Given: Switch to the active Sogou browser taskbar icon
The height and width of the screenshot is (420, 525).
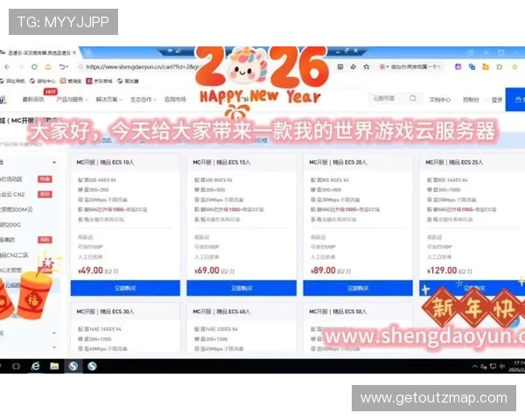Looking at the screenshot, I should click(73, 367).
